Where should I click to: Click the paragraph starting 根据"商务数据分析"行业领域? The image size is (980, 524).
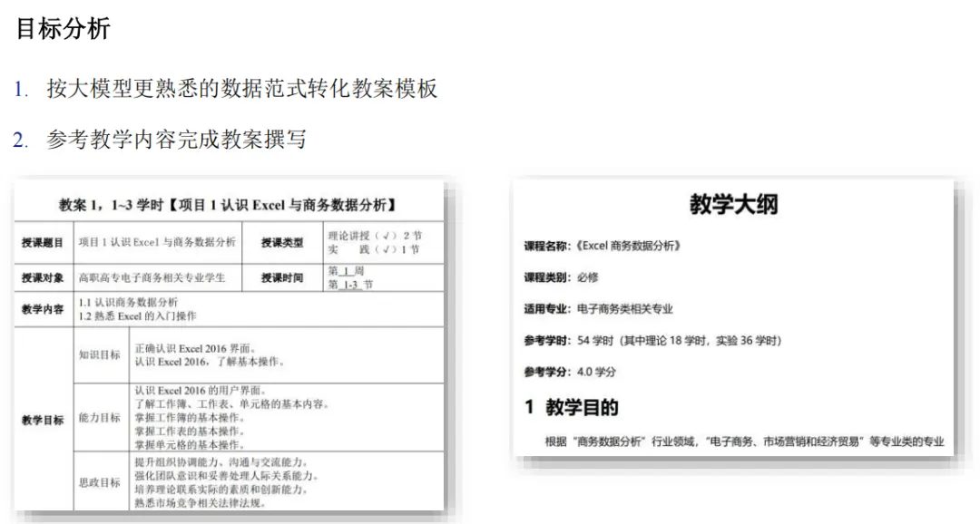click(x=744, y=442)
